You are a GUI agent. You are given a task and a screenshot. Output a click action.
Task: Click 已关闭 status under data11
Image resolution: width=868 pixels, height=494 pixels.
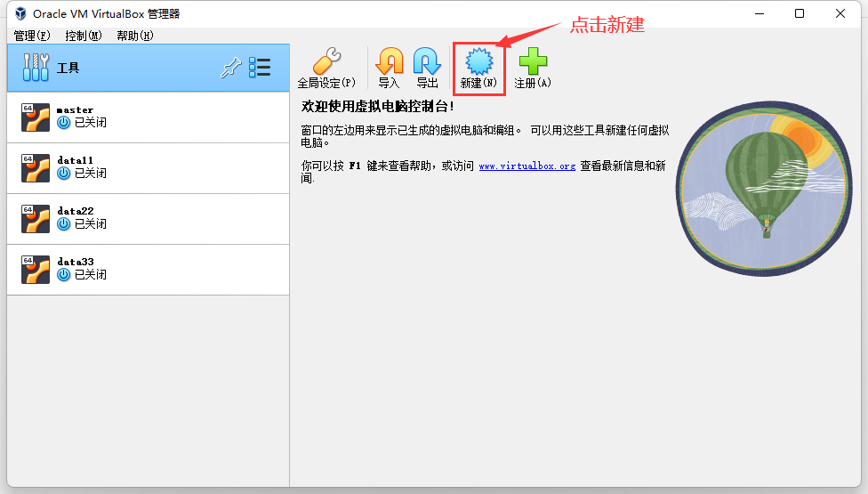point(90,174)
